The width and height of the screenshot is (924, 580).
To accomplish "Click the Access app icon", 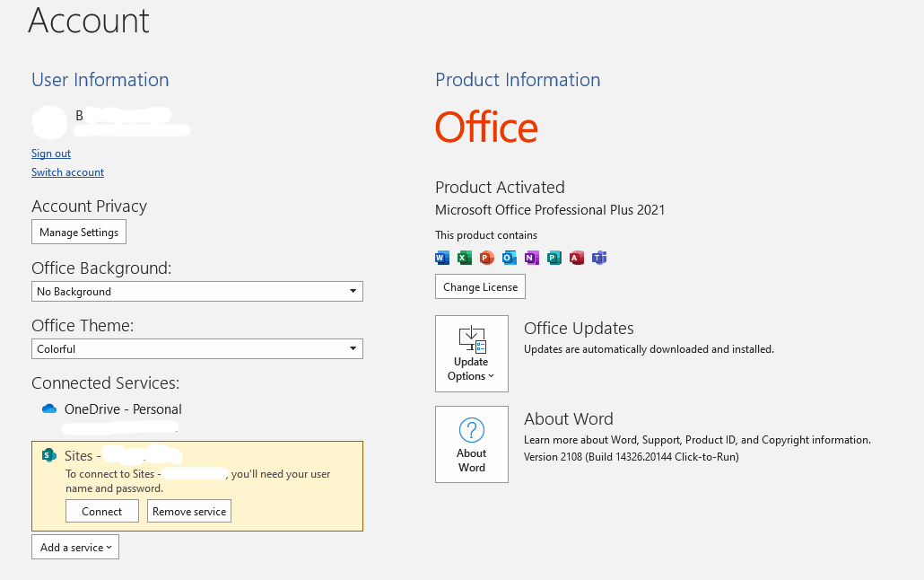I will 576,258.
